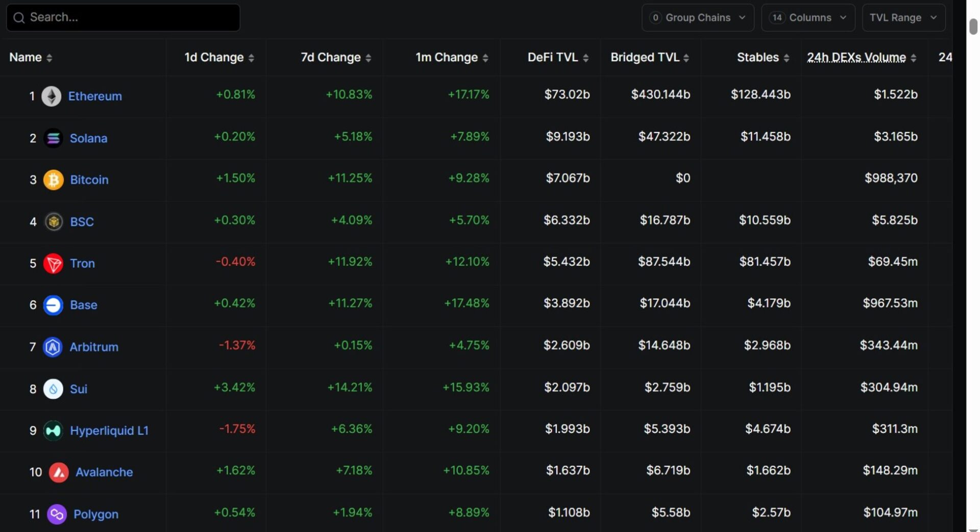
Task: Open the Sui chain link
Action: 79,389
